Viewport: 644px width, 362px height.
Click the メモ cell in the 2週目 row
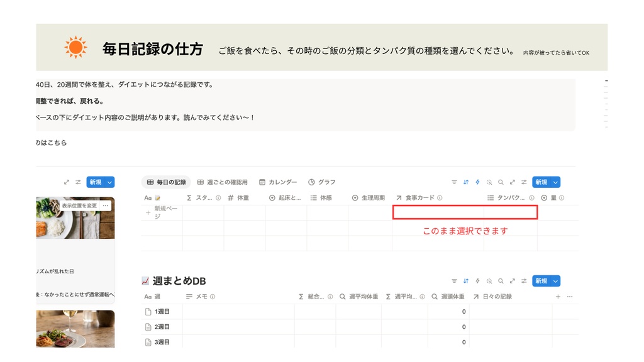238,327
